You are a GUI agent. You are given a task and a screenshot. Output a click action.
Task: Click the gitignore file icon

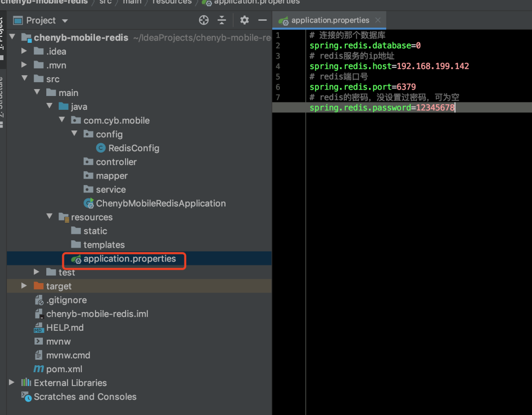click(38, 300)
